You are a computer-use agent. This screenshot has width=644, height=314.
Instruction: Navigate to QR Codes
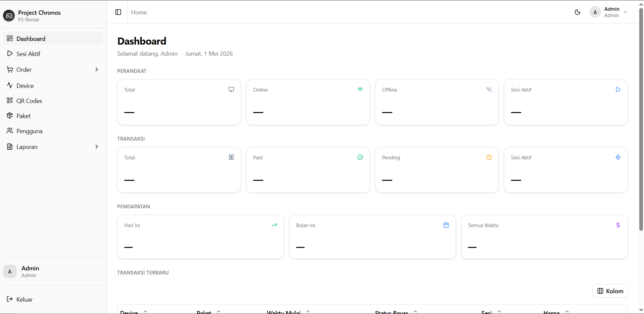click(53, 101)
